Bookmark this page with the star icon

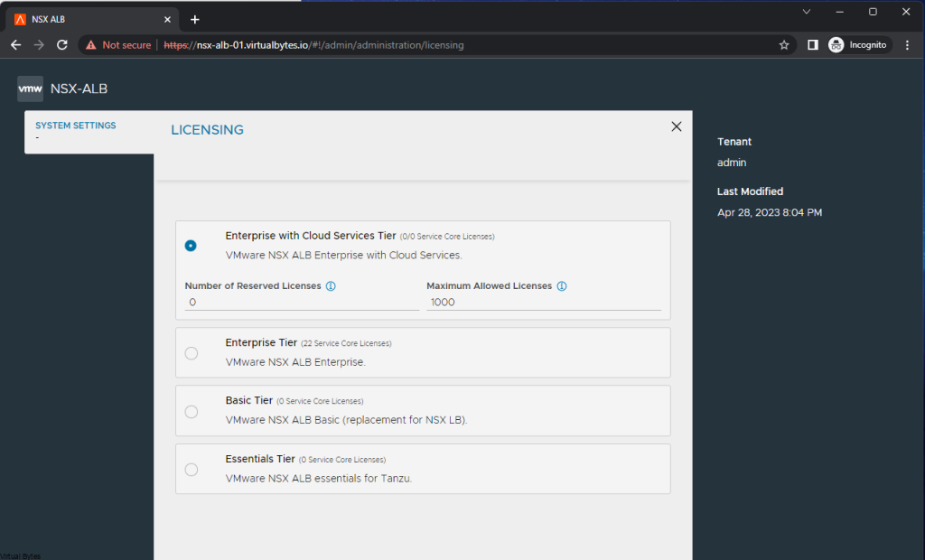[x=784, y=45]
